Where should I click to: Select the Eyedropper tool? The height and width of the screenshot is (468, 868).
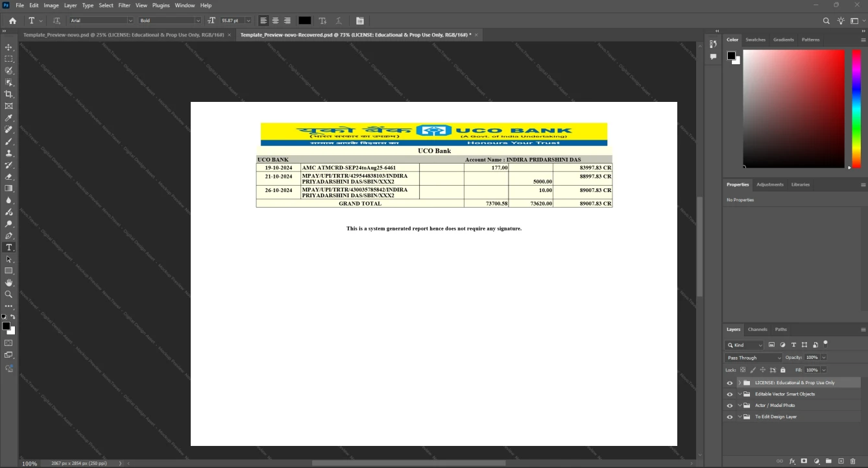pos(8,118)
